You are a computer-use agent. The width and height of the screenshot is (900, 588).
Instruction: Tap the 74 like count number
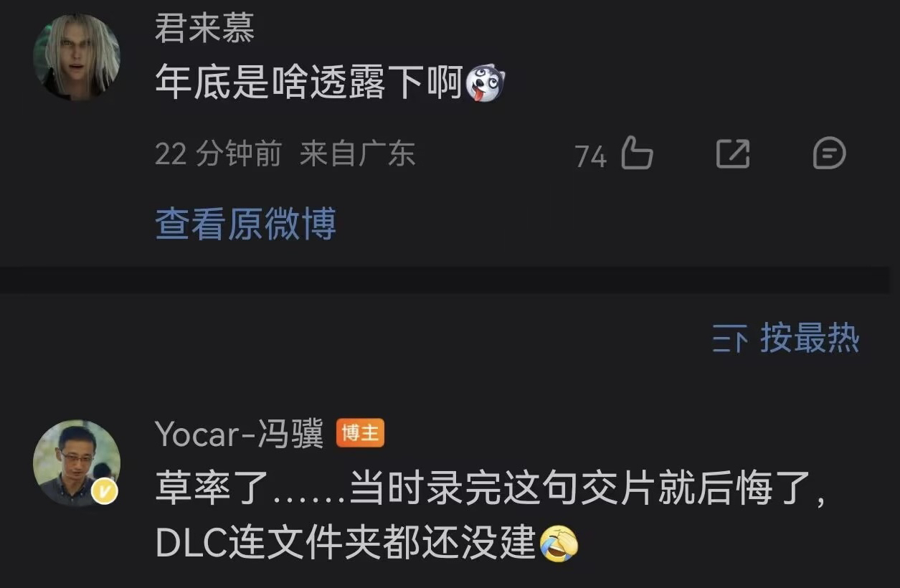click(591, 156)
